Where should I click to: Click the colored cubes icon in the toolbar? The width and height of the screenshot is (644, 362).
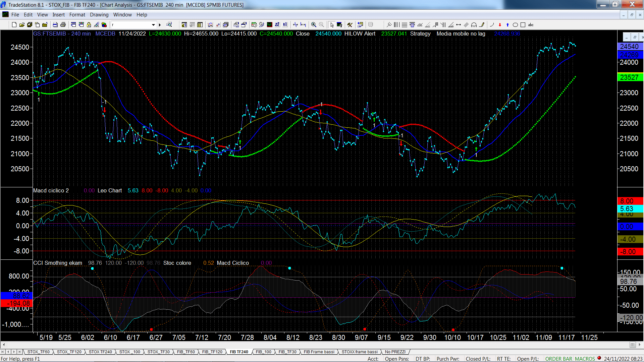click(104, 25)
